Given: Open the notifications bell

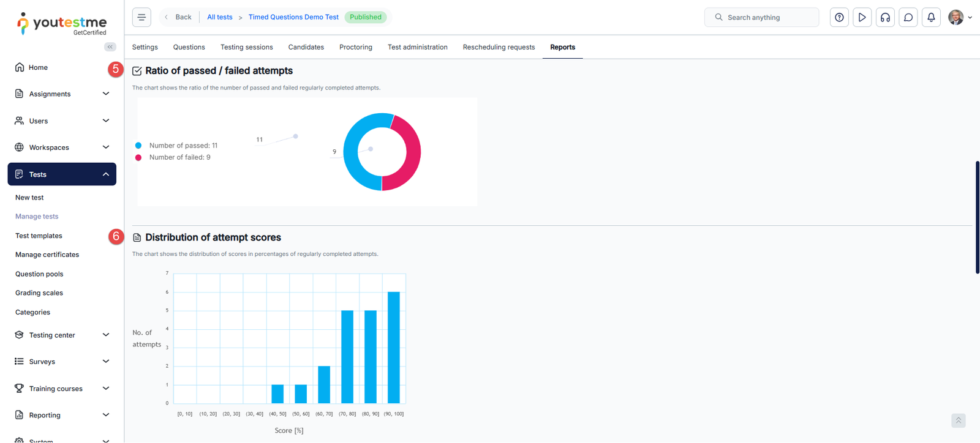Looking at the screenshot, I should click(x=931, y=17).
